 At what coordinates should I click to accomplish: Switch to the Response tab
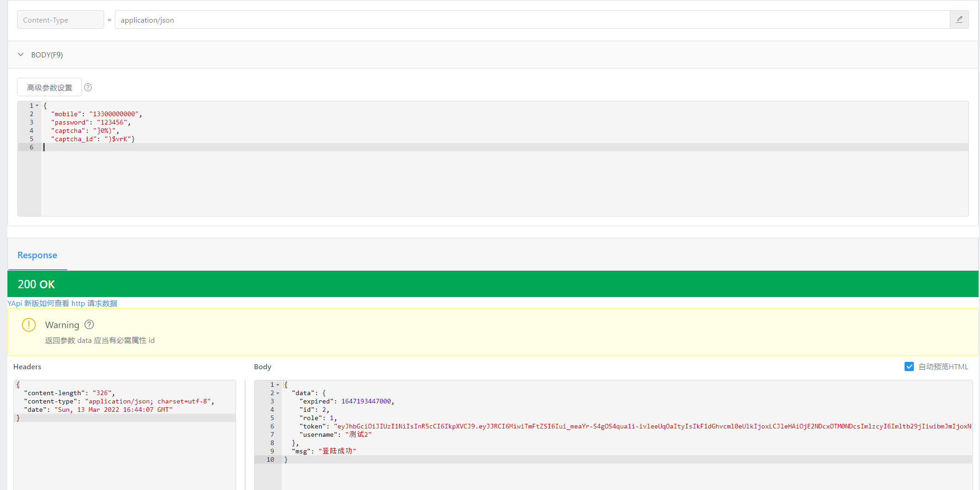point(37,255)
